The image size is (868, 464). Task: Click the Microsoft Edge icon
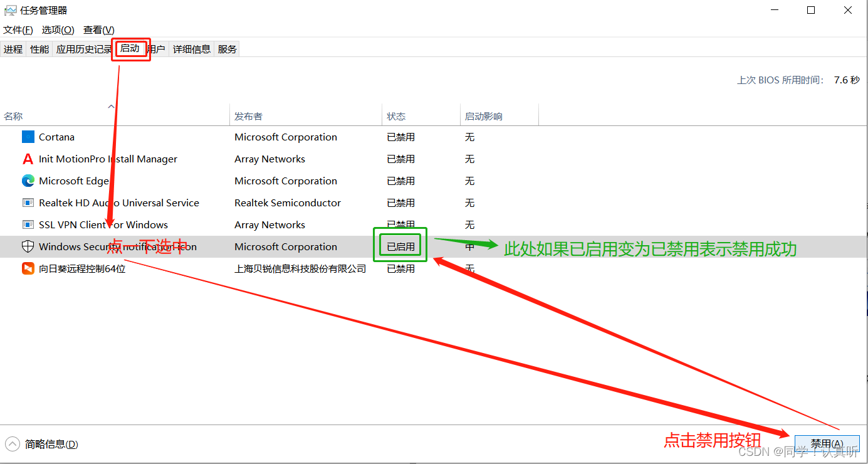click(28, 181)
